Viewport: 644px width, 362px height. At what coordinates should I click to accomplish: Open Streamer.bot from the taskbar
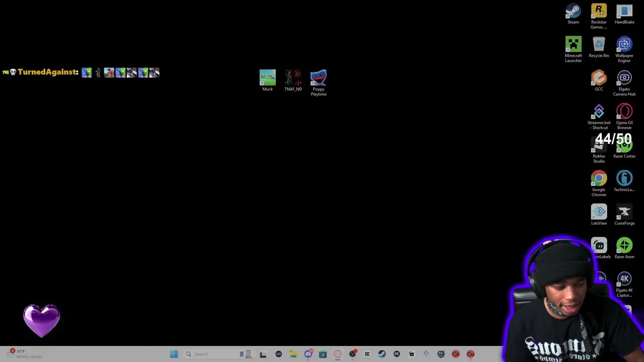coord(426,354)
